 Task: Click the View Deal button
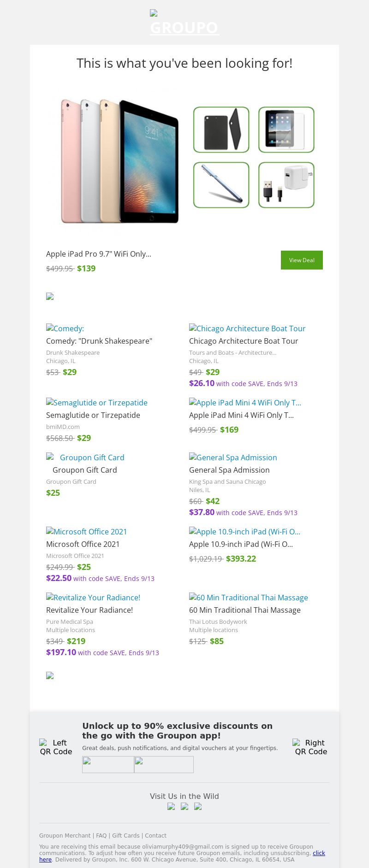(x=302, y=260)
